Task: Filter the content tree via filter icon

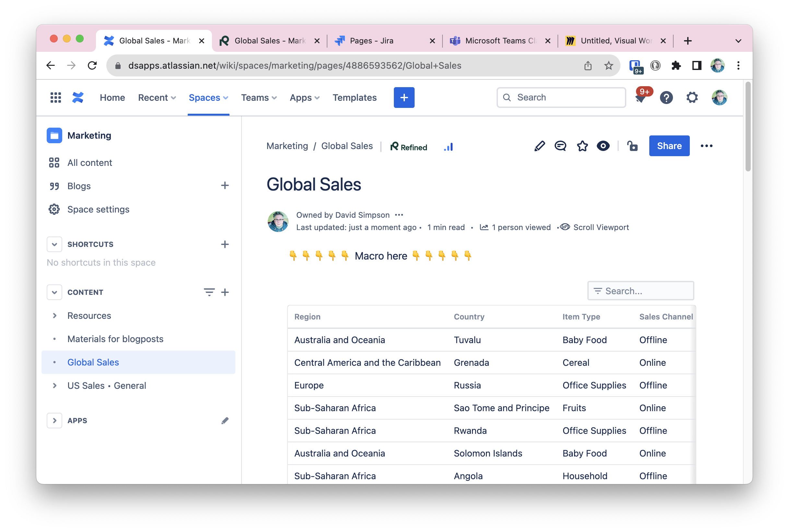Action: tap(209, 292)
